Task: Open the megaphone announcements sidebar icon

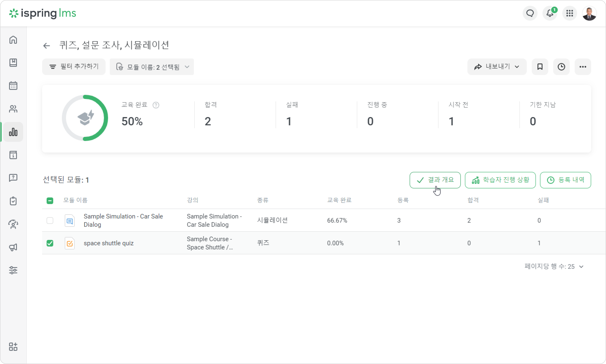Action: tap(13, 247)
